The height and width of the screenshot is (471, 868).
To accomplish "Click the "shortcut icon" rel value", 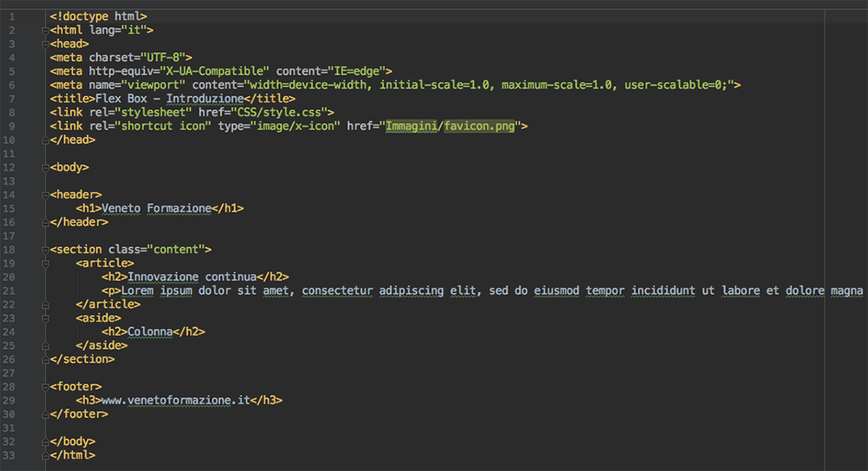I will [x=163, y=126].
